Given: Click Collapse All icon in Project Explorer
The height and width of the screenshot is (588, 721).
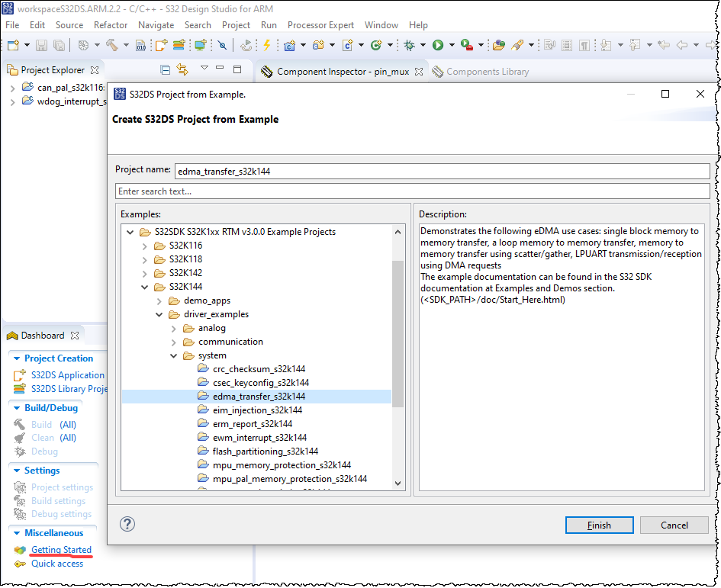Looking at the screenshot, I should (x=163, y=69).
